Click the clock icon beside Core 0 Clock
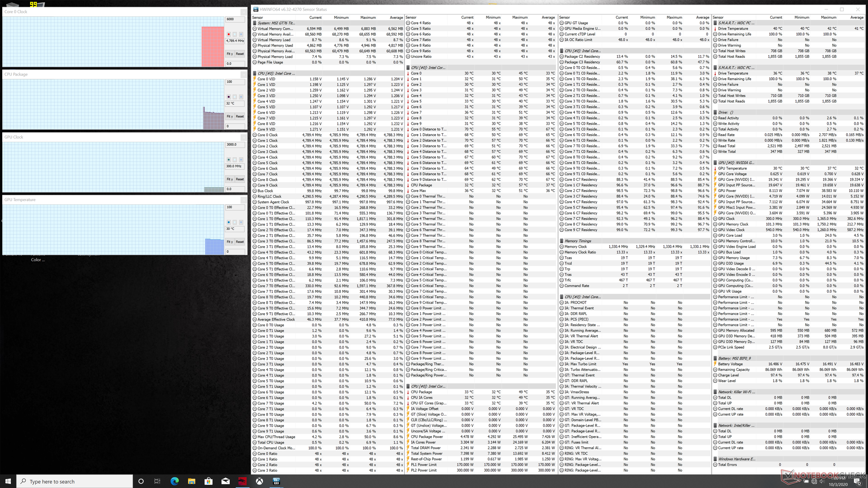 tap(255, 135)
